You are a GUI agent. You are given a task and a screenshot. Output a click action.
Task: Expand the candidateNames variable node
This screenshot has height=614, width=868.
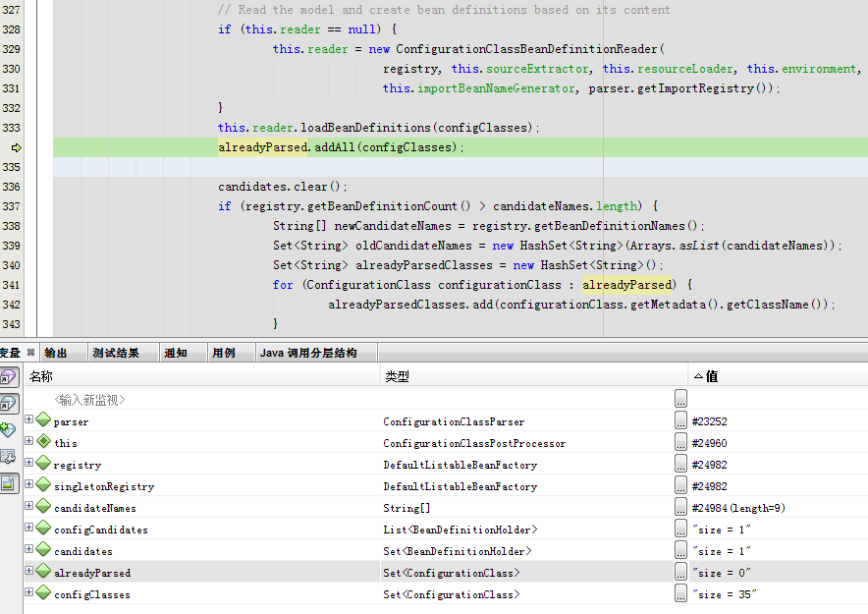click(x=28, y=506)
